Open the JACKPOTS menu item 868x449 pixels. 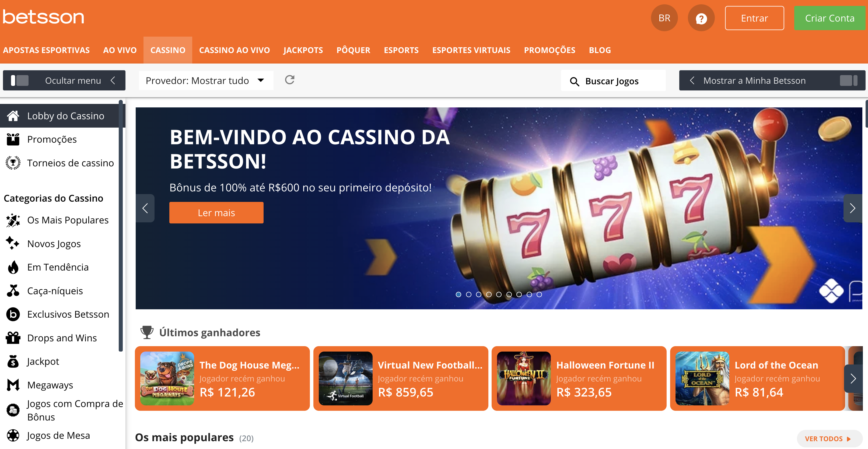tap(303, 50)
